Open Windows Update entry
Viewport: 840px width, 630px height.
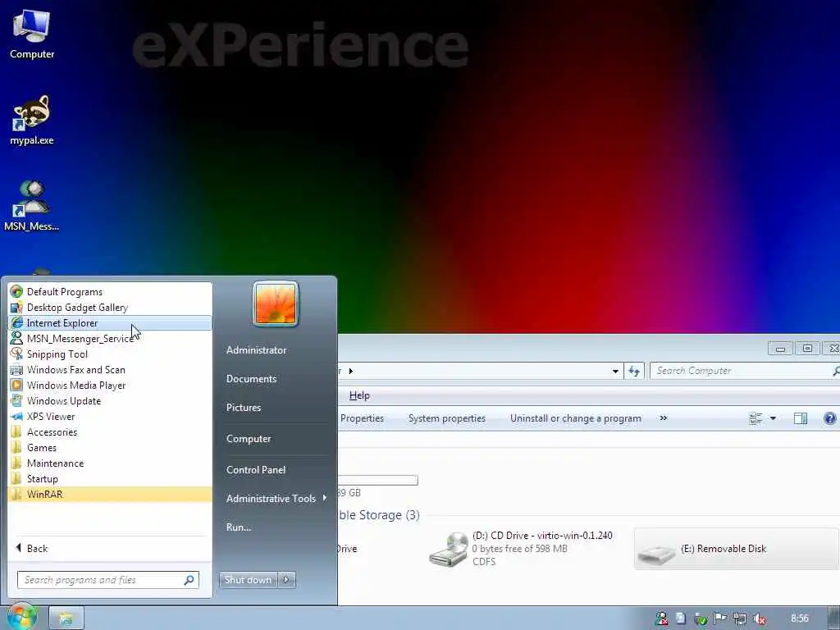(110, 400)
